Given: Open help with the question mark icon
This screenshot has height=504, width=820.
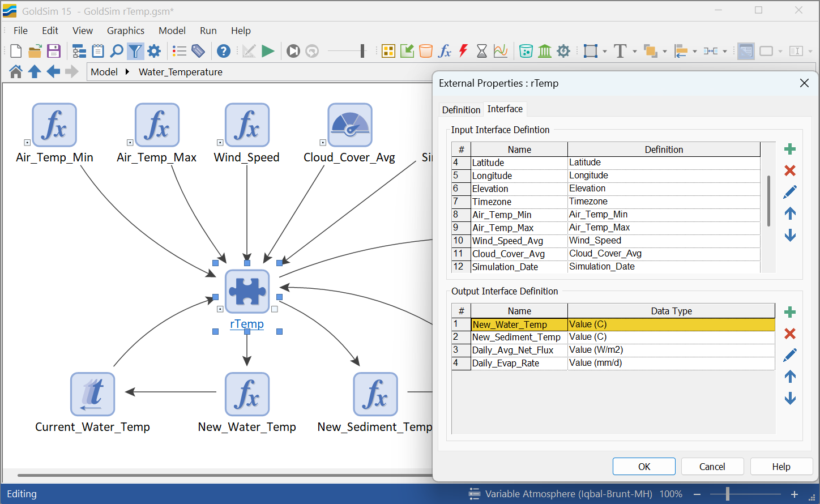Looking at the screenshot, I should click(224, 51).
